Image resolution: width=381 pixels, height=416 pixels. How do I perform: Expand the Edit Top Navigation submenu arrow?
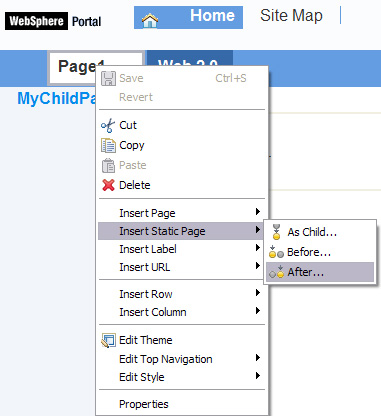[257, 358]
